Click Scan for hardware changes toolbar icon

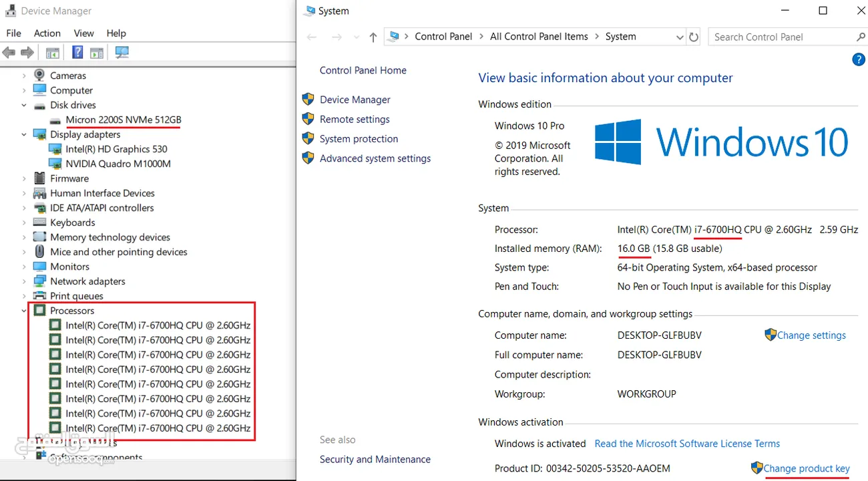coord(122,52)
